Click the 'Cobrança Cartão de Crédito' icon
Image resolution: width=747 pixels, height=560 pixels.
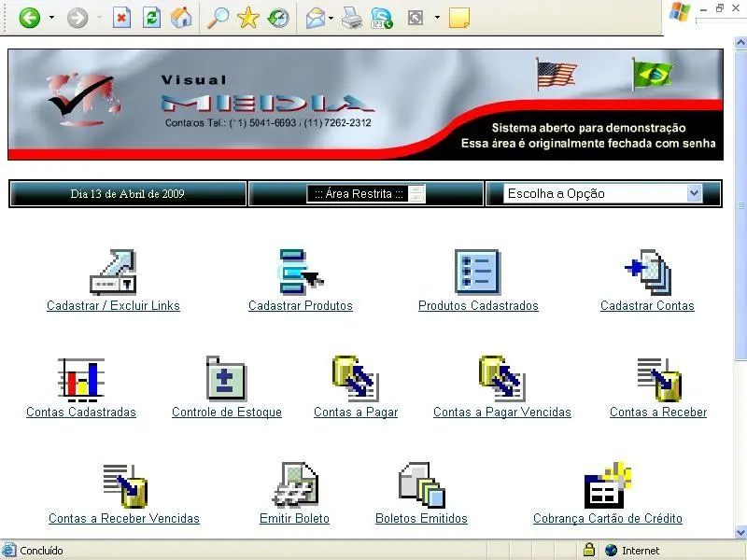[x=609, y=485]
